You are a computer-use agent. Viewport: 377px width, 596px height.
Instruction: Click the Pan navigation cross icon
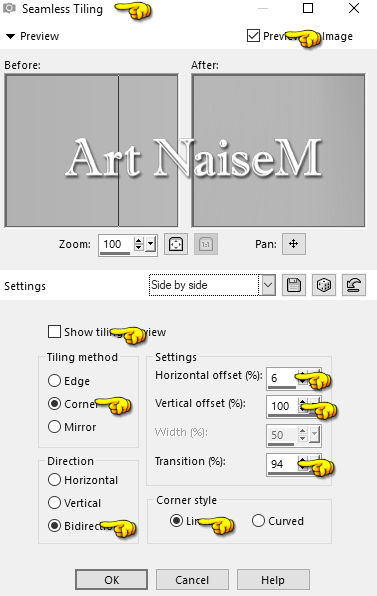(x=293, y=244)
